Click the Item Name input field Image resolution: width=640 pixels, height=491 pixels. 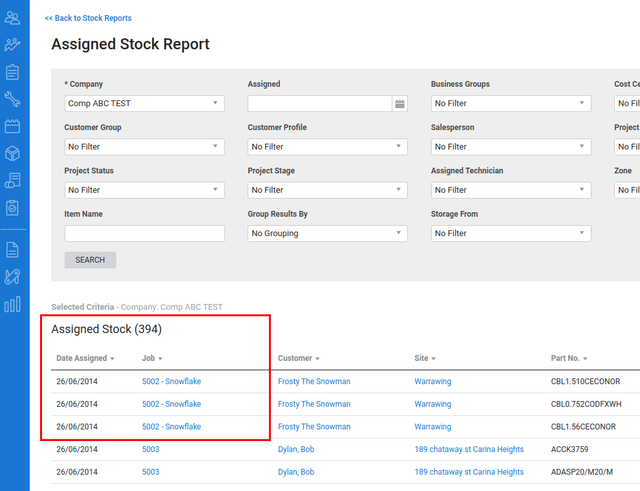(144, 233)
